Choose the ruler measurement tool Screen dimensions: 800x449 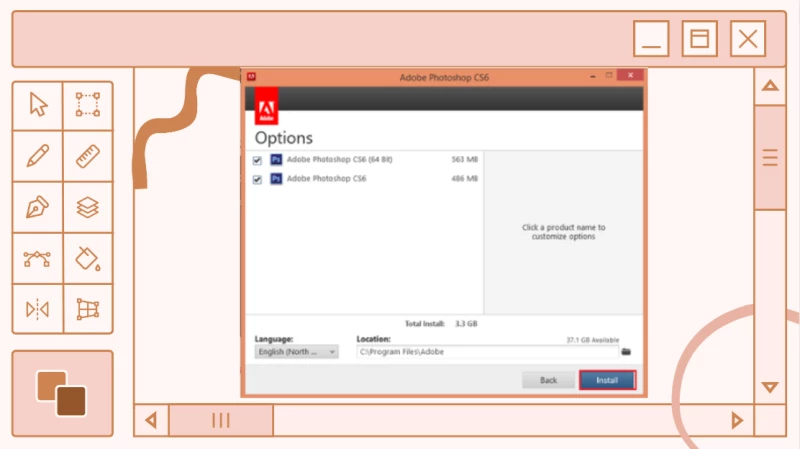point(88,156)
